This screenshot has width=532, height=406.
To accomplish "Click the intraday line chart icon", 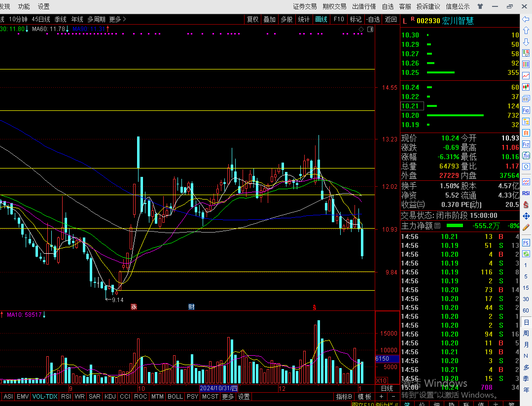I will click(526, 76).
